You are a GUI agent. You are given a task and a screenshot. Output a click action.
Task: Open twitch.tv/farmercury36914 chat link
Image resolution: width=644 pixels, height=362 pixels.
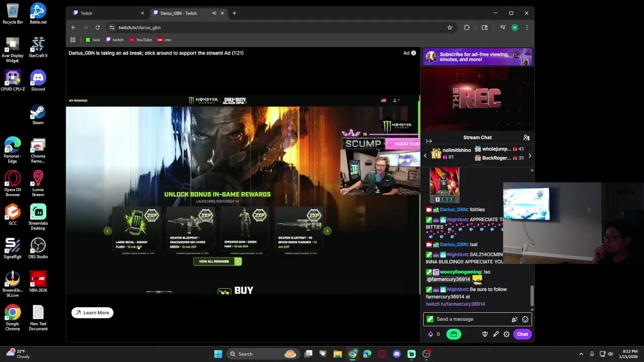click(455, 304)
